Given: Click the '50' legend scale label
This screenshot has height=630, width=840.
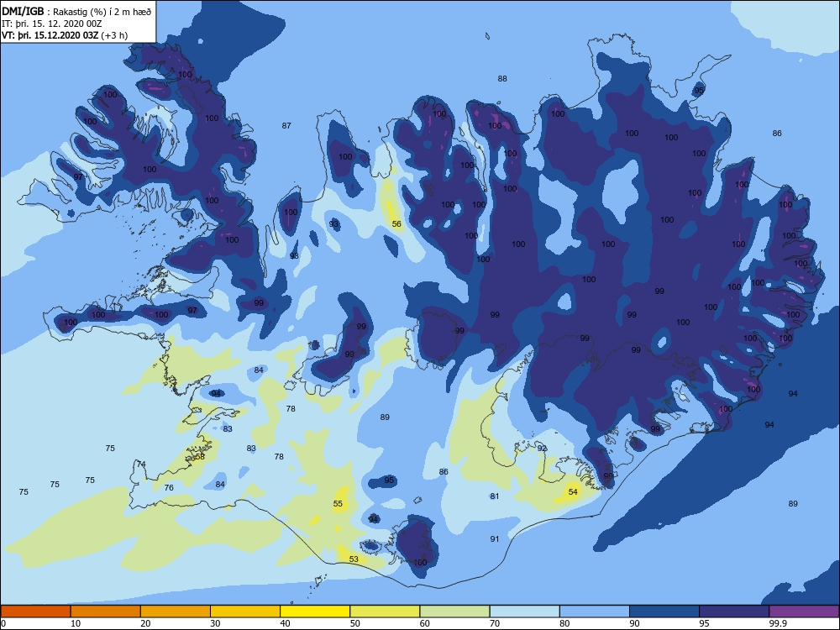Looking at the screenshot, I should click(x=354, y=623).
